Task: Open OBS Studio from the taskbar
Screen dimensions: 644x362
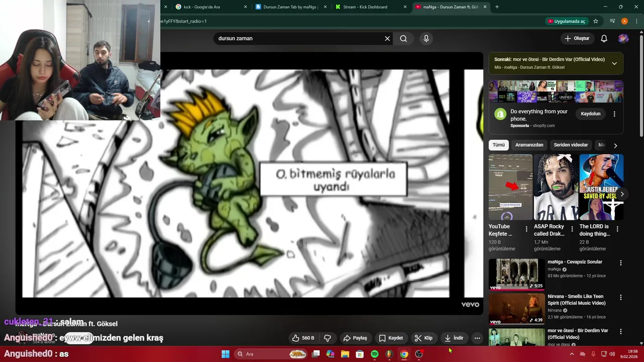Action: click(419, 354)
